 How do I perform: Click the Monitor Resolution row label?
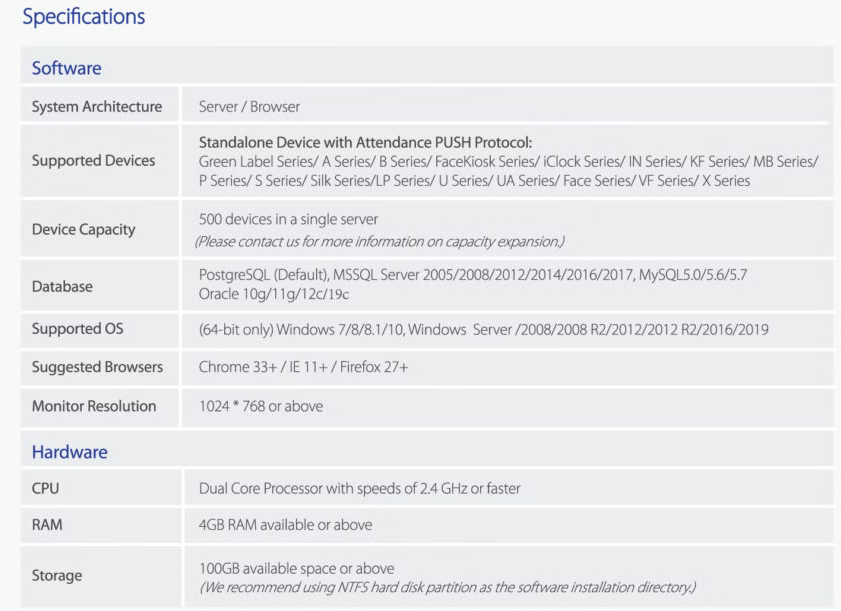pyautogui.click(x=94, y=406)
